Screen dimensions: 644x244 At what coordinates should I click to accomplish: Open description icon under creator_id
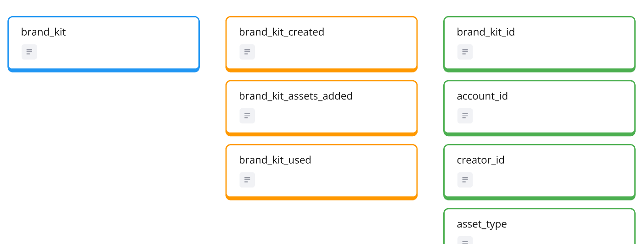point(465,180)
